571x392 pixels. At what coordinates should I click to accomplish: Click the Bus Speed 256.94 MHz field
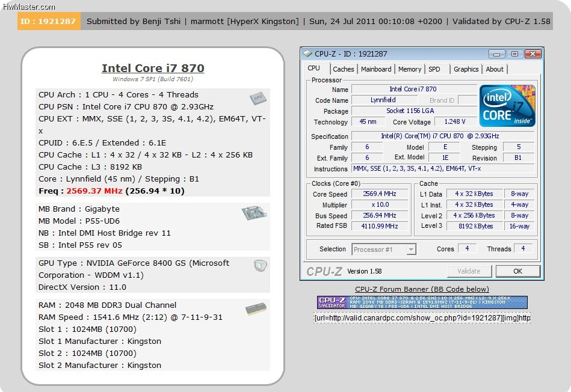tap(379, 215)
